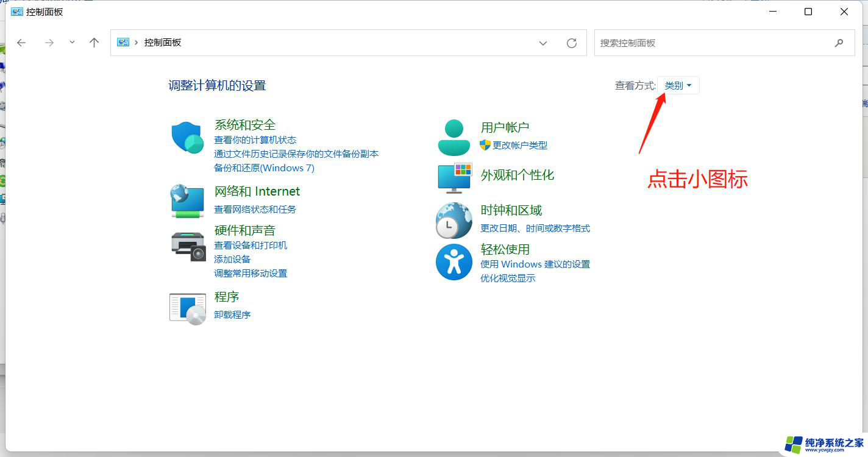Click the Appearance and Personalization monitor icon
Screen dimensions: 868x457
click(x=455, y=177)
